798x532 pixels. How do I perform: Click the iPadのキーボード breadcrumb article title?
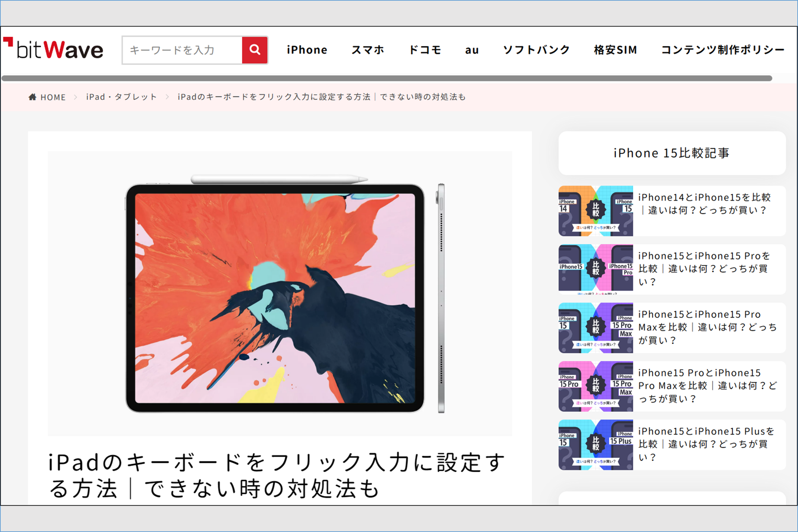point(321,97)
